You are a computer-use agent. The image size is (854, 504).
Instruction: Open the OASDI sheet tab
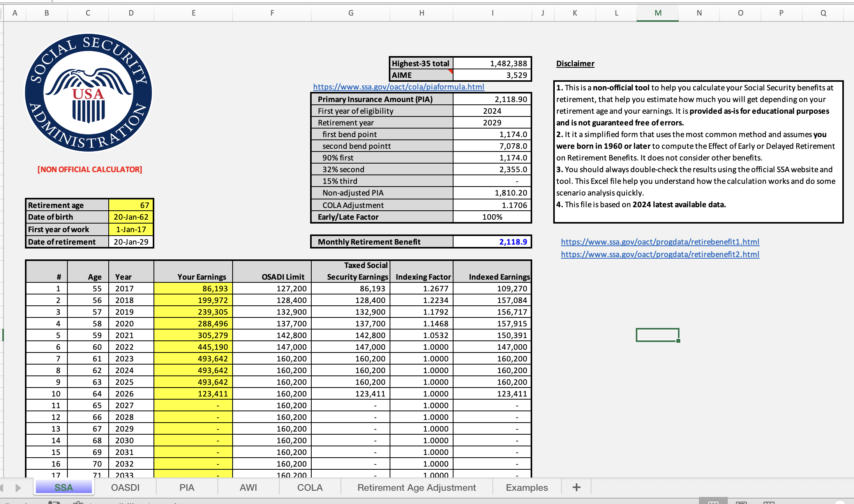click(125, 487)
